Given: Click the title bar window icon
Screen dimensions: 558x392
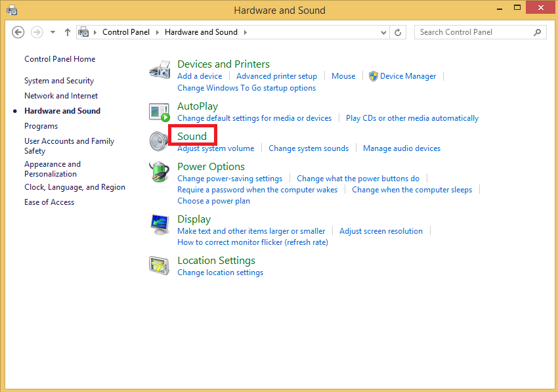Looking at the screenshot, I should (12, 10).
